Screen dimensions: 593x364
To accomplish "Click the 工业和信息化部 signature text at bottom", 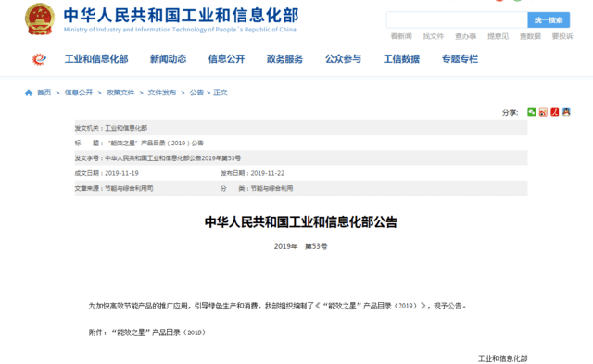I will (502, 358).
